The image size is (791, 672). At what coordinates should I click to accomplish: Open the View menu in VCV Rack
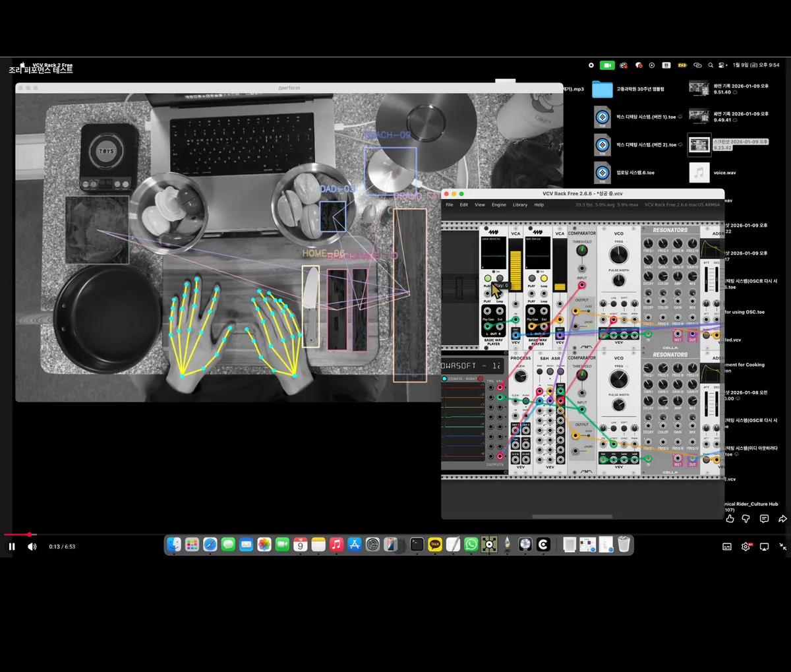[480, 205]
